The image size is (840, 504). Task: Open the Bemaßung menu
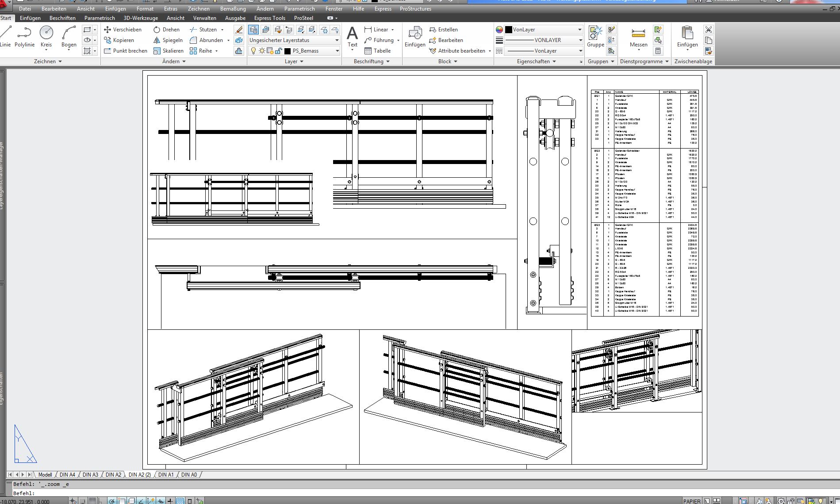(233, 9)
